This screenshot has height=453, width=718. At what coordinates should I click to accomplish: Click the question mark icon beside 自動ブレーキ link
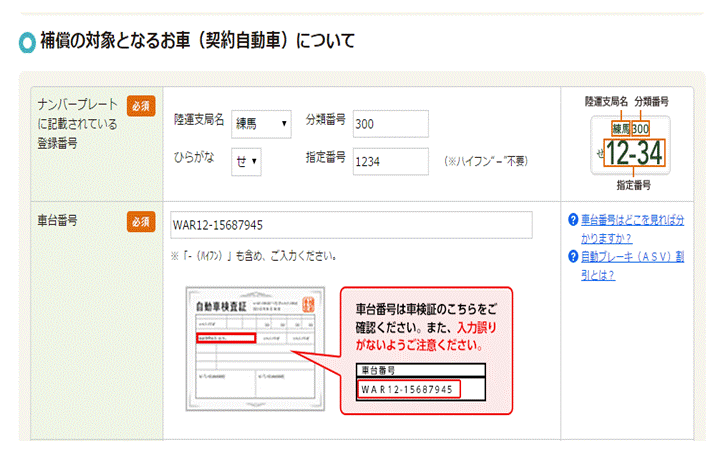click(x=572, y=256)
